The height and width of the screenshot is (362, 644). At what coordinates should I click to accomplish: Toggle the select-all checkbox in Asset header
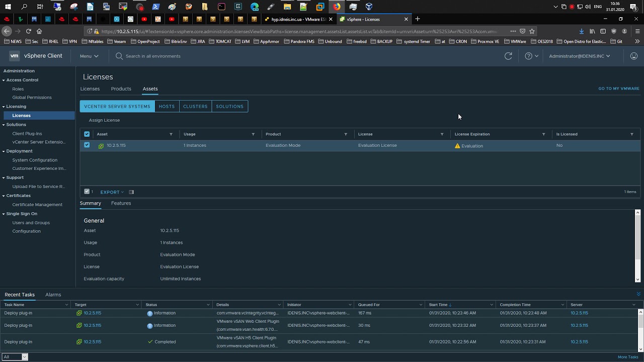(87, 134)
